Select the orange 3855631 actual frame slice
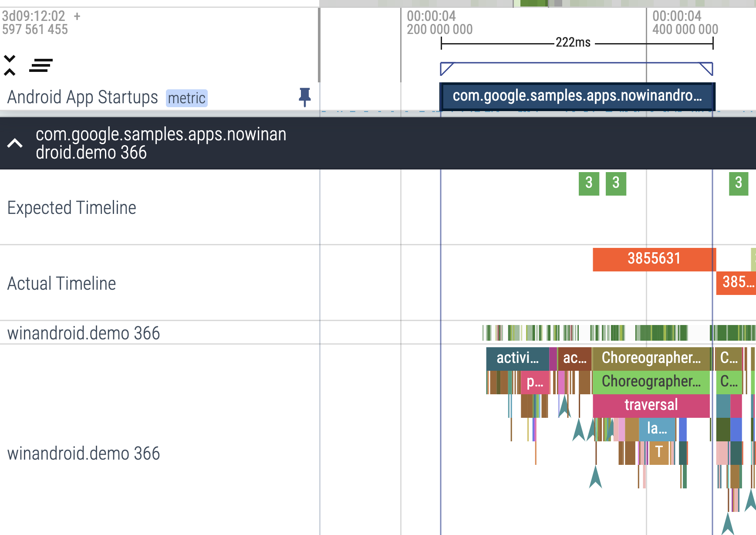The width and height of the screenshot is (756, 535). click(654, 259)
